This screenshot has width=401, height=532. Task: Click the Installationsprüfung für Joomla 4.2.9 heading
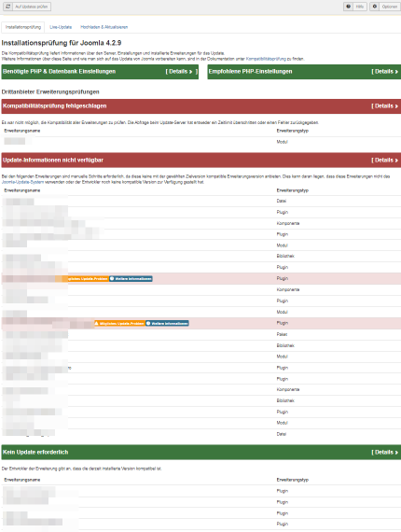tap(62, 43)
